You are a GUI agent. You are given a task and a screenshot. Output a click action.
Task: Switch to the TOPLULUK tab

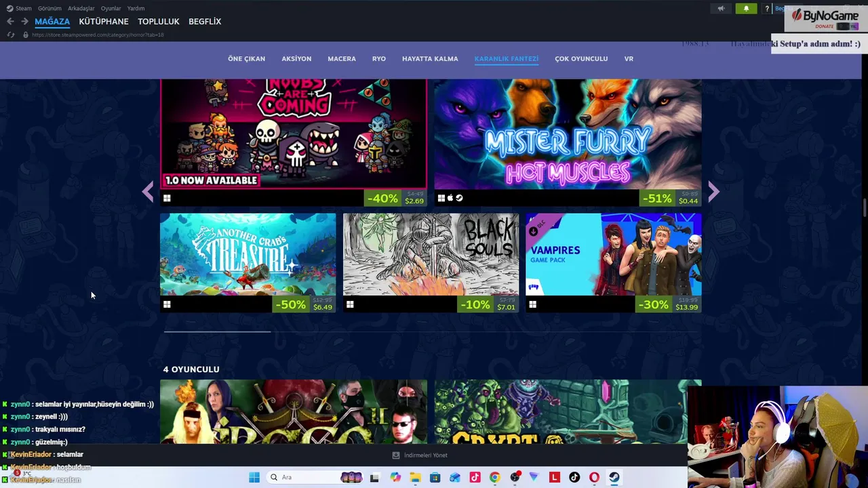(x=159, y=22)
